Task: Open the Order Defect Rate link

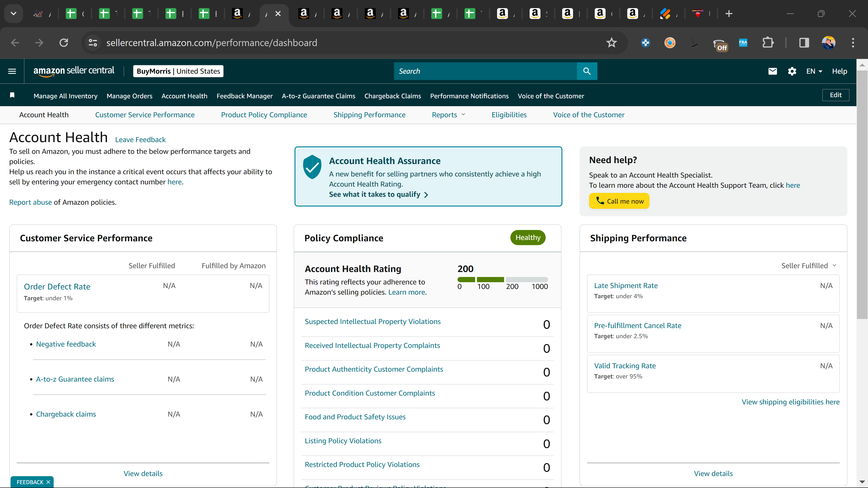Action: [57, 287]
